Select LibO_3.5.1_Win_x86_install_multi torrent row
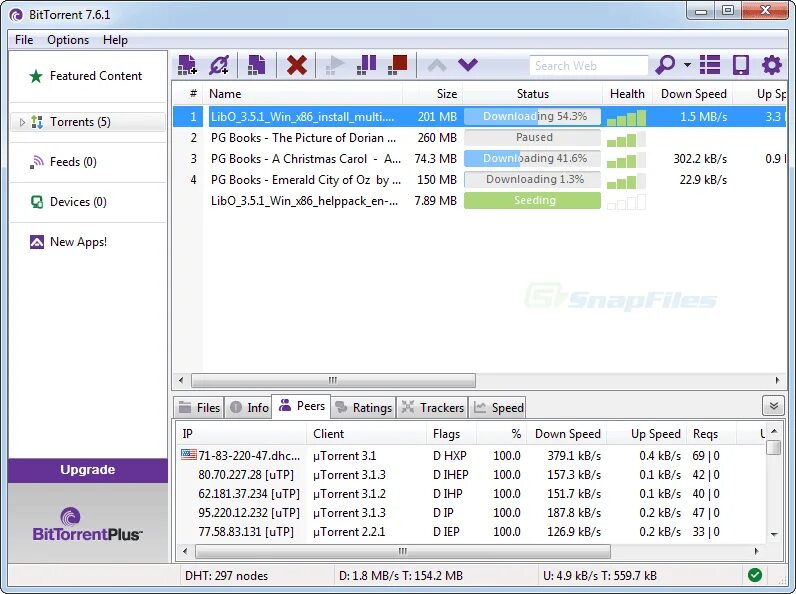Viewport: 796px width, 594px height. pyautogui.click(x=479, y=117)
